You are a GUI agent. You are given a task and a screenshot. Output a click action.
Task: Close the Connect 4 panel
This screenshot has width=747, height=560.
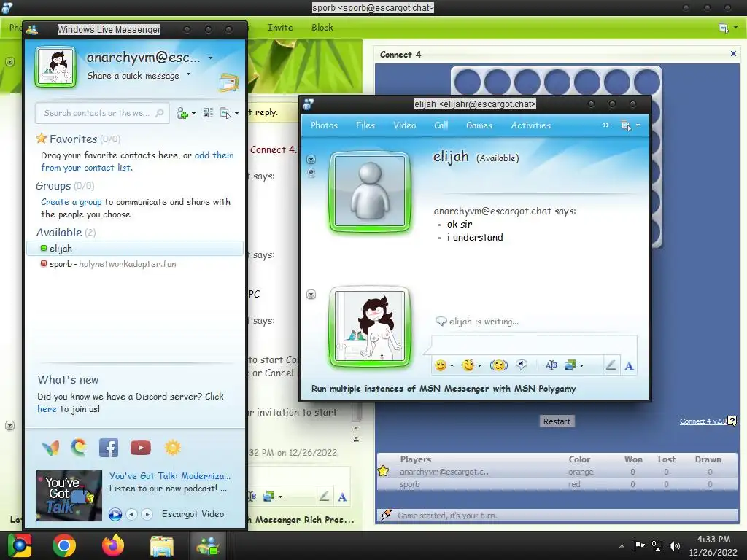click(733, 54)
